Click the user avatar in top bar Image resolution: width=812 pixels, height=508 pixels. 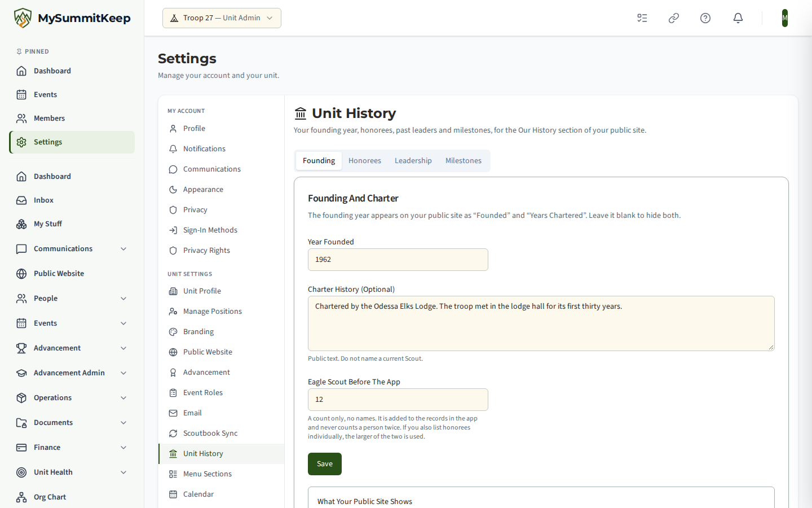[785, 18]
